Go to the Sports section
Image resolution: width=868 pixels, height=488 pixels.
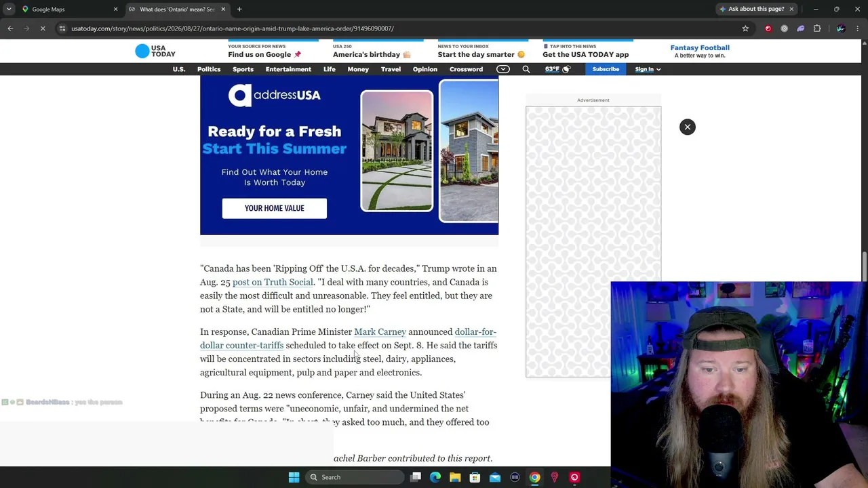pos(243,69)
